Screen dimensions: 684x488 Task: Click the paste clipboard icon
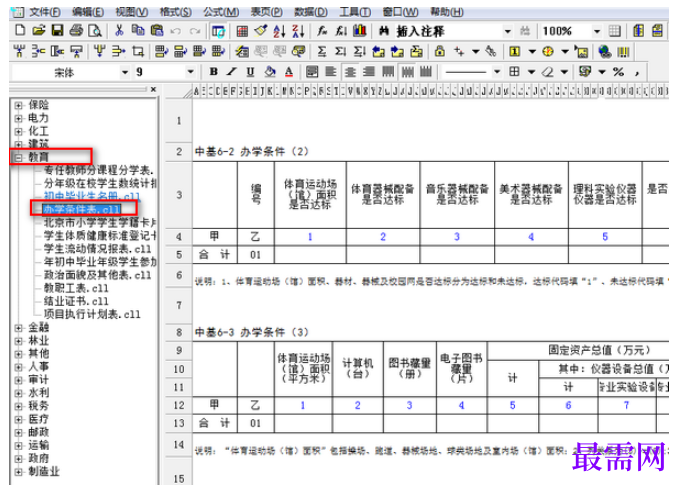pos(157,31)
